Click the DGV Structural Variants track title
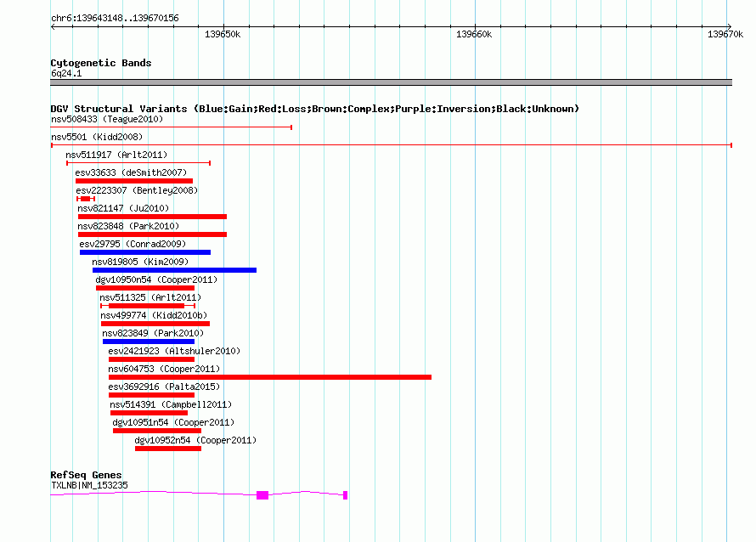Viewport: 756px width, 542px height. pyautogui.click(x=315, y=109)
